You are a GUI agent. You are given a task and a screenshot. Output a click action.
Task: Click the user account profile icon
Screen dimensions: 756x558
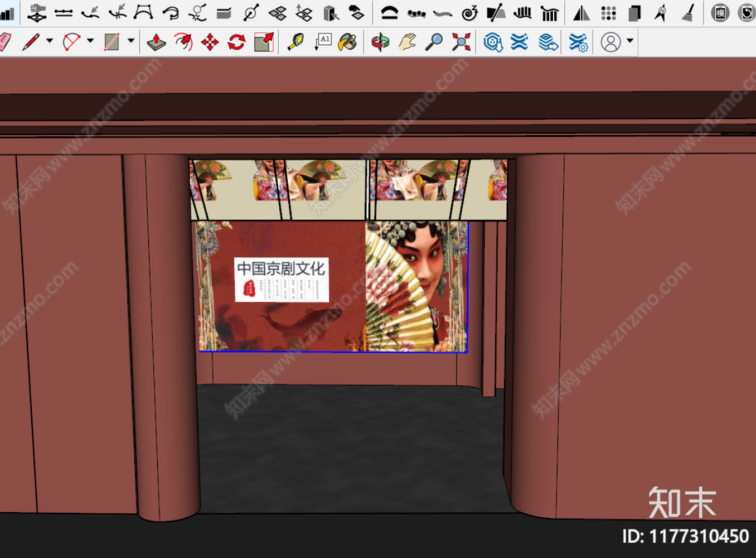(611, 42)
